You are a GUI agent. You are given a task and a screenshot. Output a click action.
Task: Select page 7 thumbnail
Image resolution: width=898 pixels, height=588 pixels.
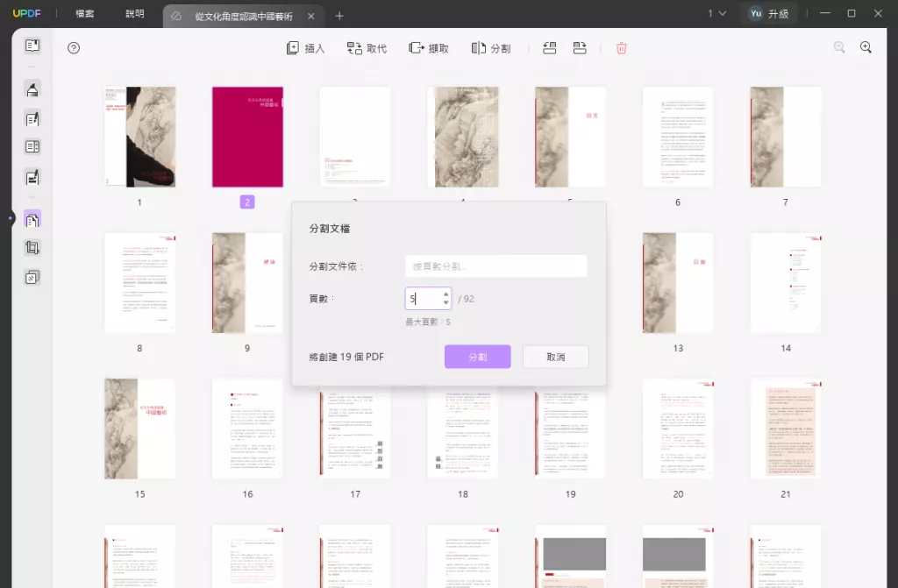pyautogui.click(x=786, y=137)
